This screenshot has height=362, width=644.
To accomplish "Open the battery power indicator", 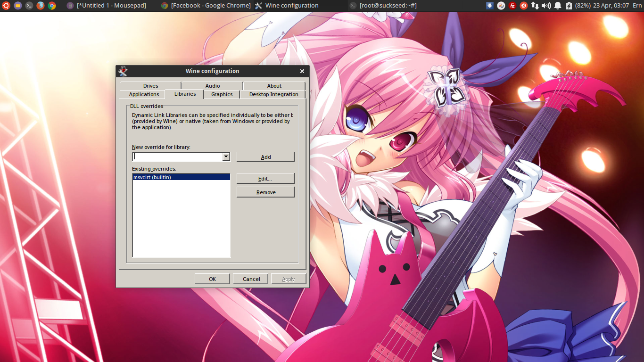I will [x=578, y=6].
